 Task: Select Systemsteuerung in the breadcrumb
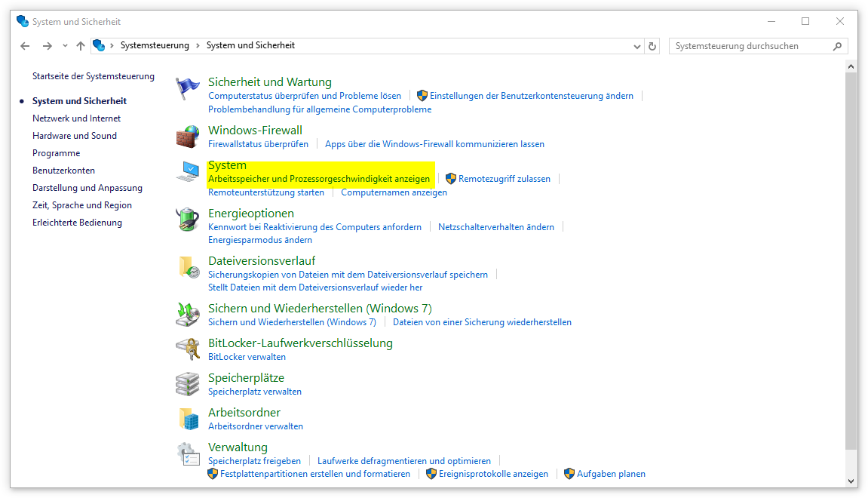click(155, 45)
